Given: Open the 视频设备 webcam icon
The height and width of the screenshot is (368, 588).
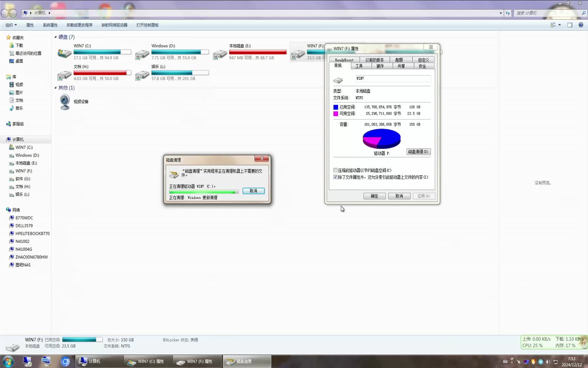Looking at the screenshot, I should pos(65,102).
